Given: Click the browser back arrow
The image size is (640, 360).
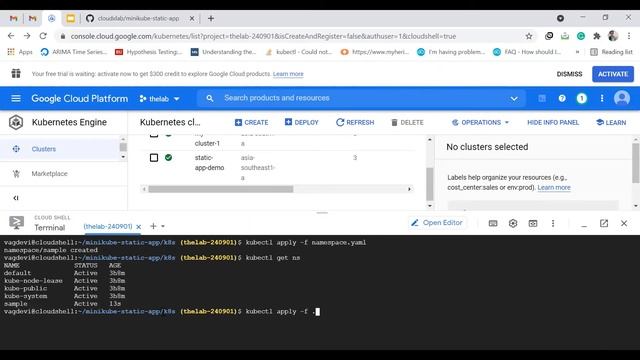Looking at the screenshot, I should (x=11, y=36).
